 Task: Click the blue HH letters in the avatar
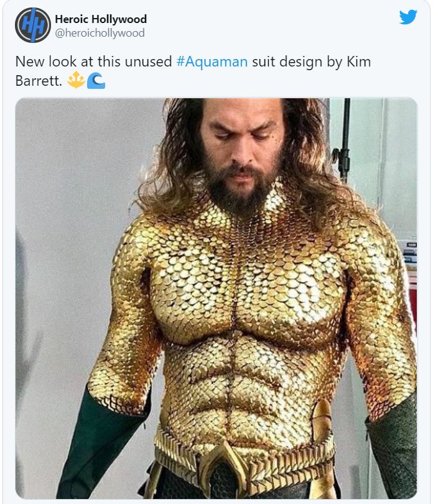tap(33, 25)
